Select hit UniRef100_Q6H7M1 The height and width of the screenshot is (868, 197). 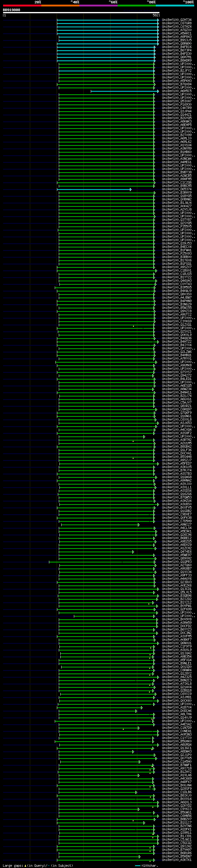(177, 57)
